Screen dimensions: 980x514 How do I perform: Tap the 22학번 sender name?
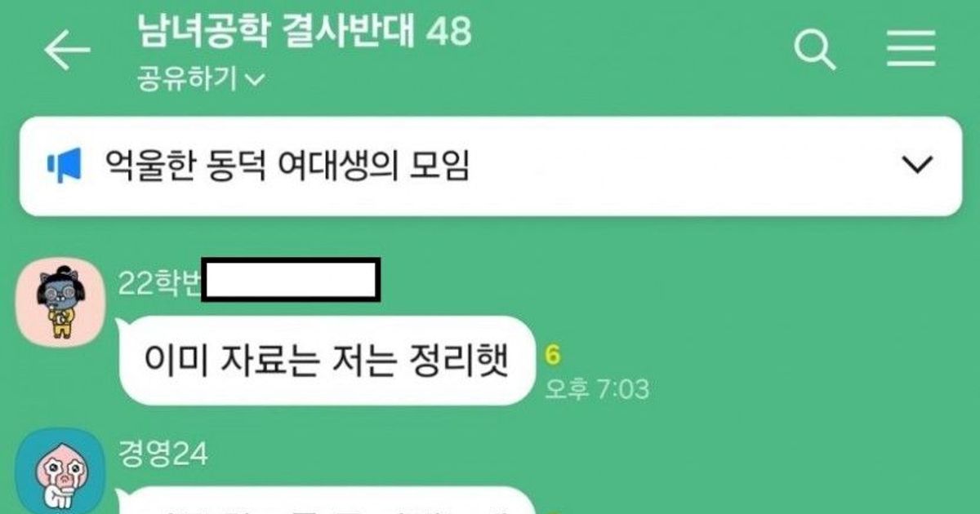[160, 282]
